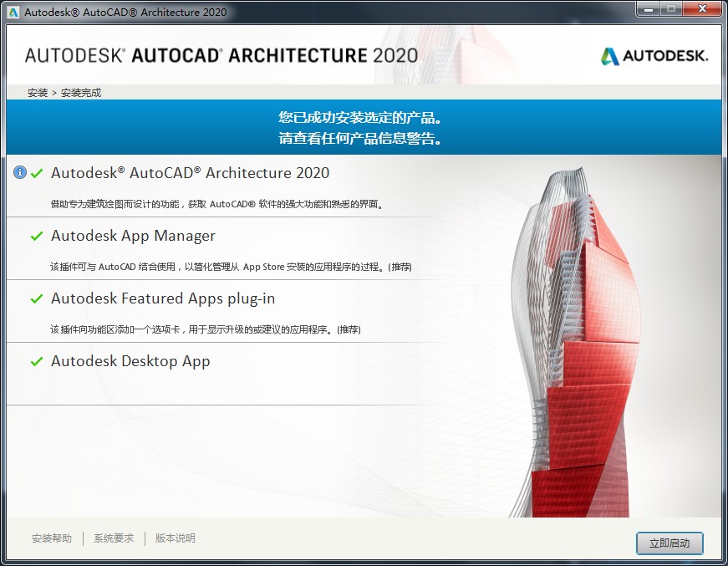This screenshot has height=566, width=728.
Task: Open the 安装帮助 link
Action: coord(52,538)
